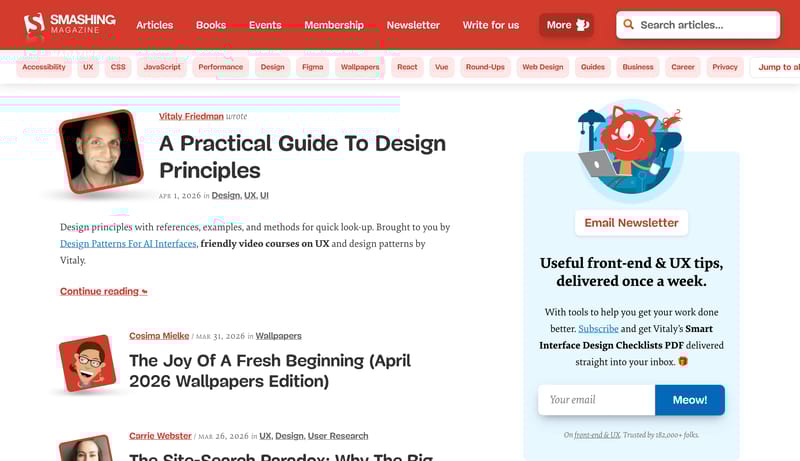The height and width of the screenshot is (461, 800).
Task: Open the Newsletter menu item
Action: [413, 25]
